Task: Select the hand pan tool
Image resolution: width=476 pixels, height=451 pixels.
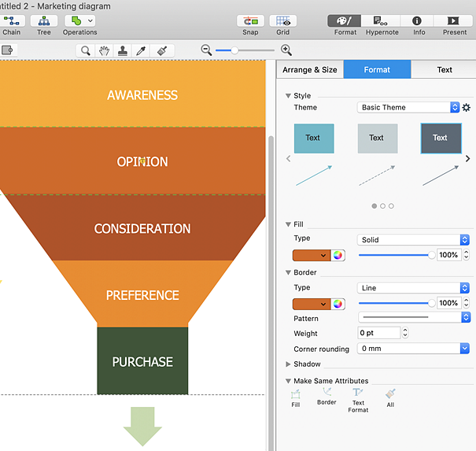Action: 104,50
